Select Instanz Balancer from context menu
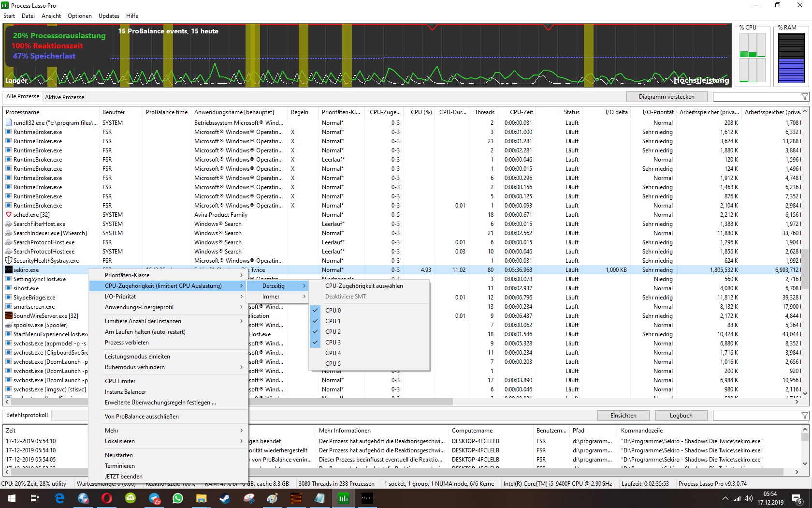The width and height of the screenshot is (812, 508). [x=168, y=392]
